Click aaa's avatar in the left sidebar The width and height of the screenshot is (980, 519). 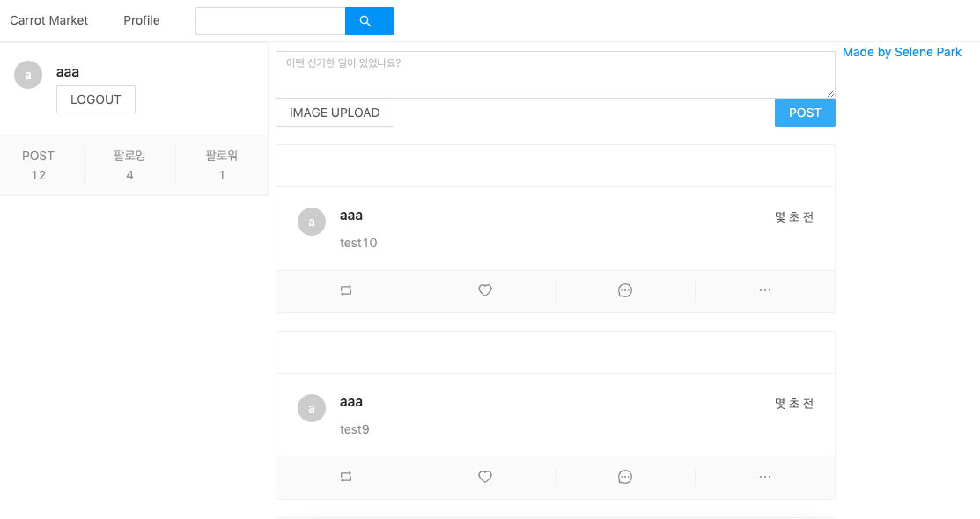click(x=27, y=74)
